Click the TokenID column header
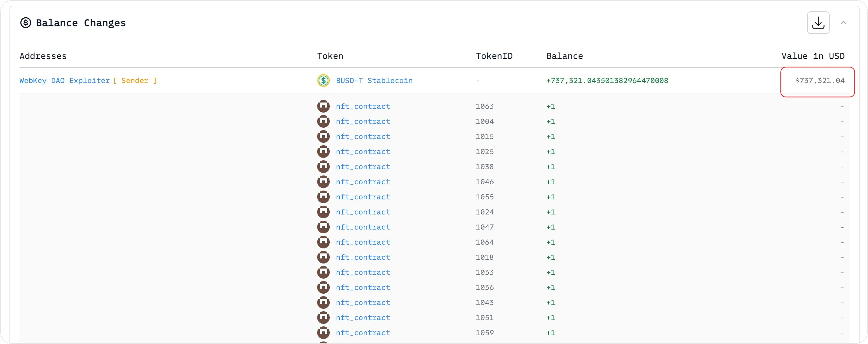 pyautogui.click(x=494, y=56)
